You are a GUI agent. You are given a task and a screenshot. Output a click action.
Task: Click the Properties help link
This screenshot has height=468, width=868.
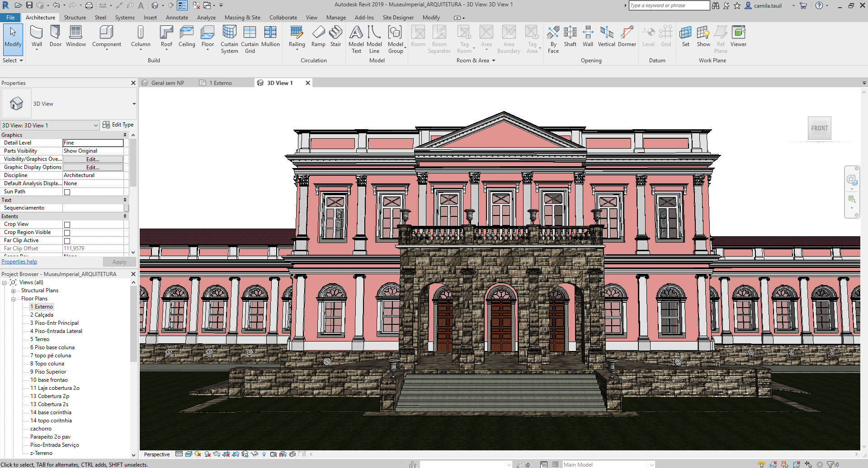coord(19,262)
